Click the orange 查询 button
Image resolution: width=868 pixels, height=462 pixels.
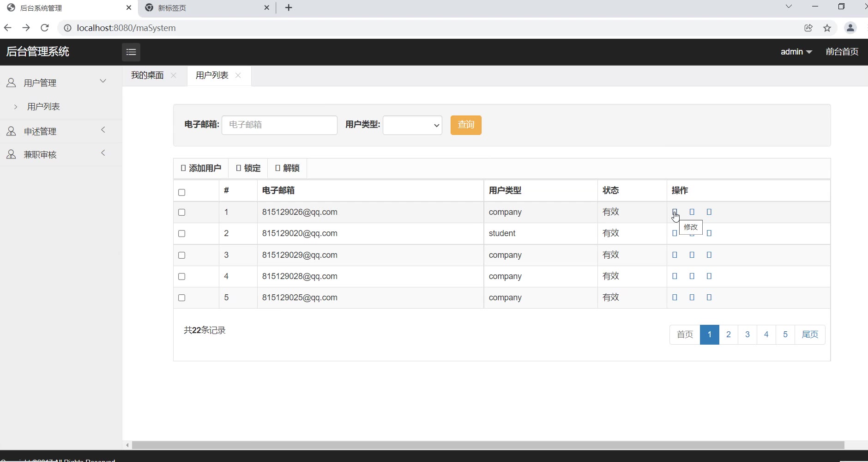click(466, 125)
